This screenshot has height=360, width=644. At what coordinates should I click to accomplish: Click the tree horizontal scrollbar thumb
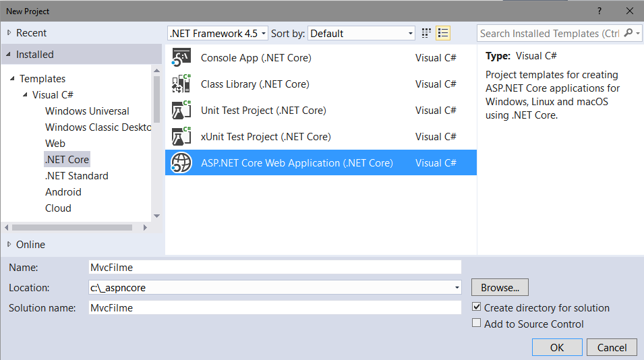pos(72,227)
